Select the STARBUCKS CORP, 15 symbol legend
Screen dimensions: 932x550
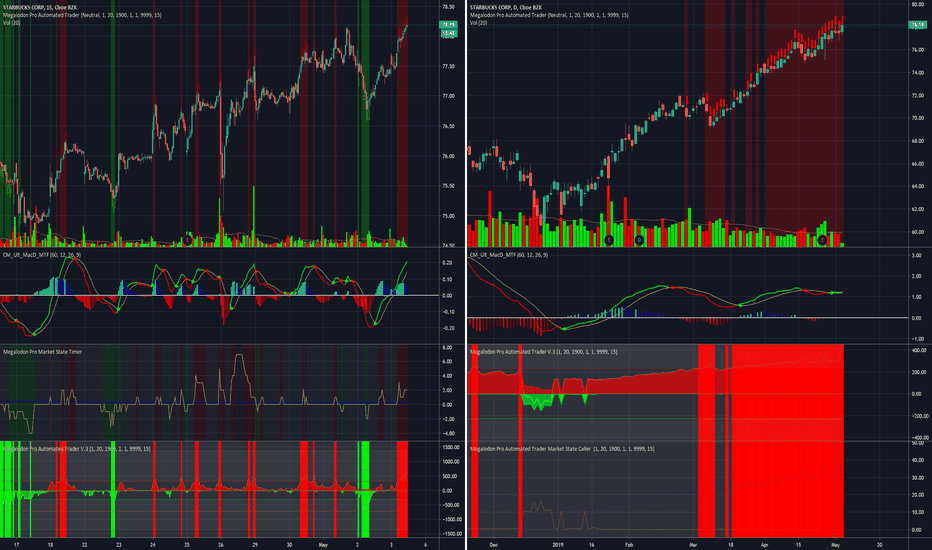click(x=40, y=8)
